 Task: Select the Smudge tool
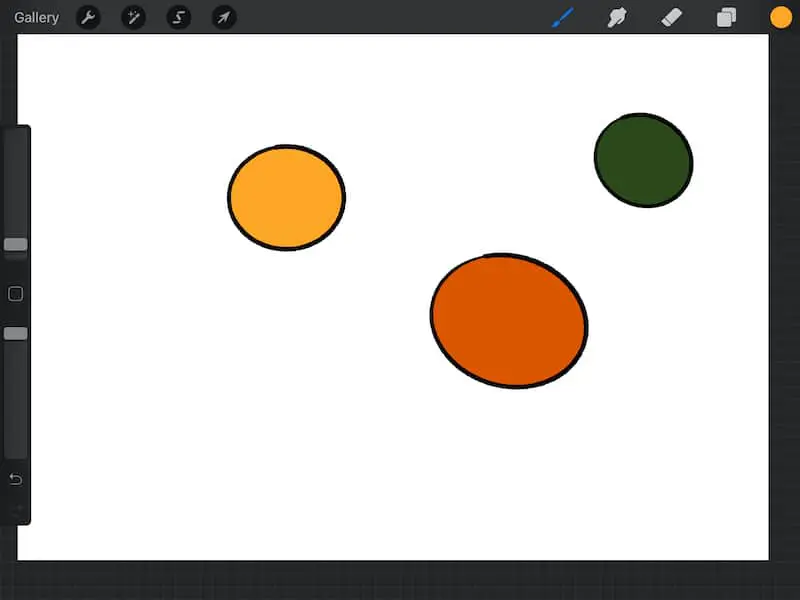pyautogui.click(x=617, y=17)
